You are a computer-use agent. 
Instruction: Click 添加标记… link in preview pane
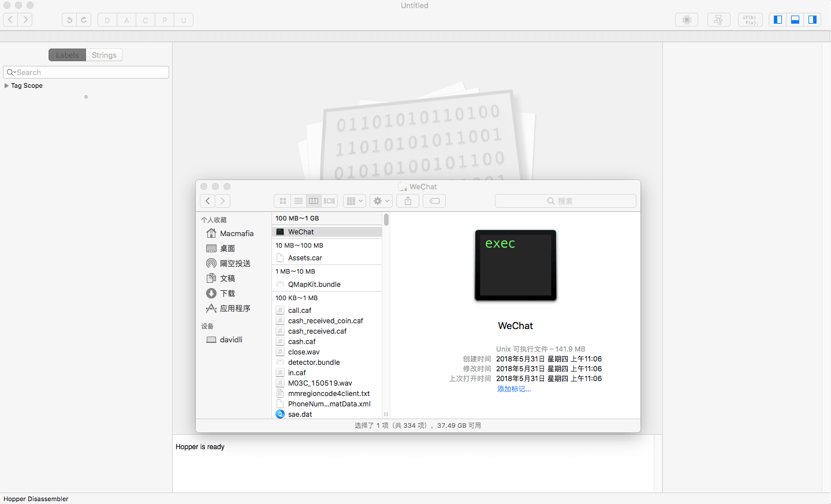tap(514, 389)
